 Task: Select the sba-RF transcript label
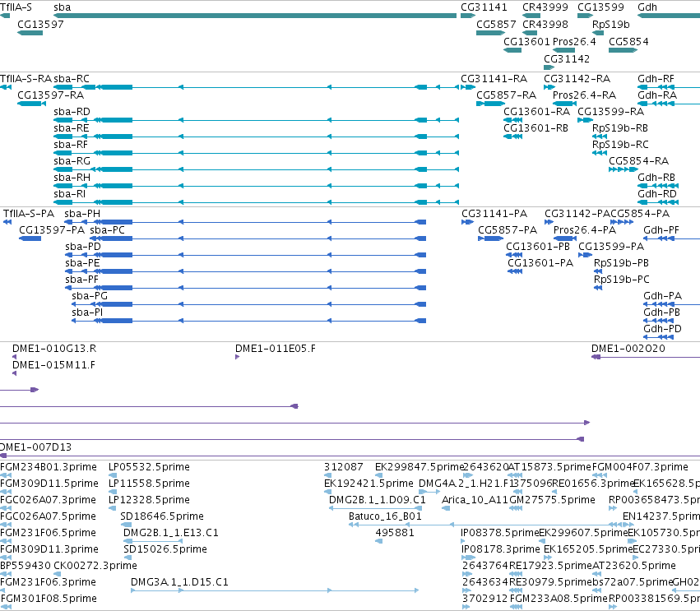(71, 145)
